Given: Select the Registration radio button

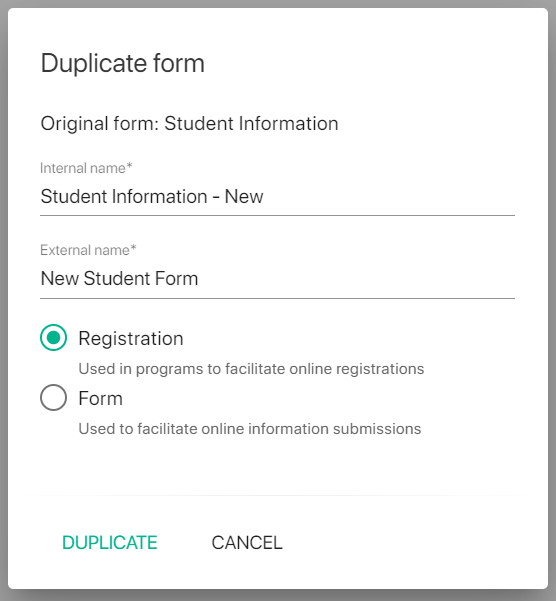Looking at the screenshot, I should pyautogui.click(x=53, y=338).
